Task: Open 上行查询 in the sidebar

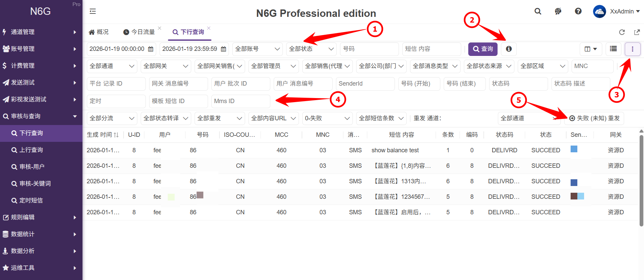Action: click(41, 150)
